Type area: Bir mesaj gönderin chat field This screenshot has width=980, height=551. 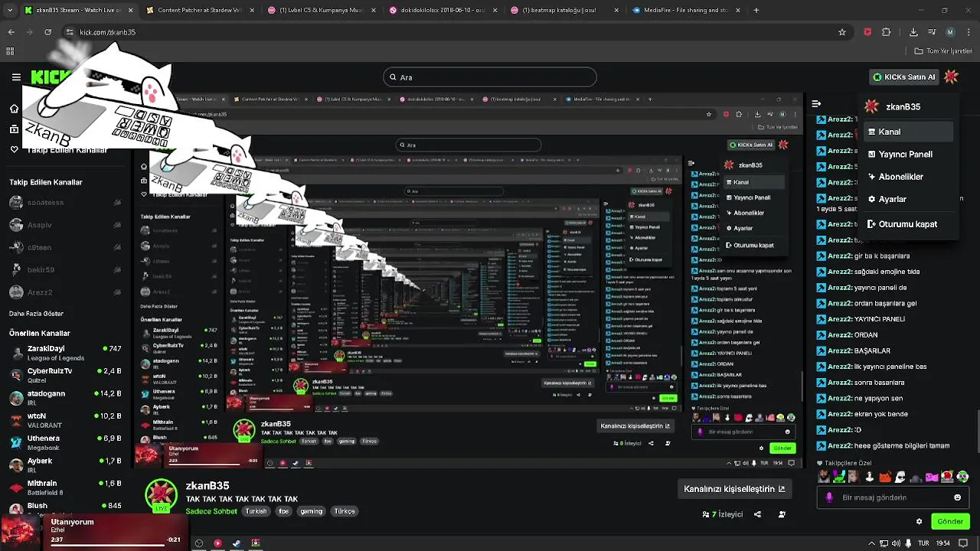893,497
